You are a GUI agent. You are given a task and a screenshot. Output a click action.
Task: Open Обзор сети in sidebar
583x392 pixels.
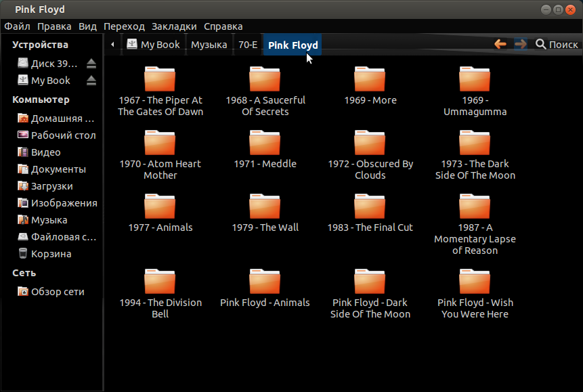click(52, 292)
